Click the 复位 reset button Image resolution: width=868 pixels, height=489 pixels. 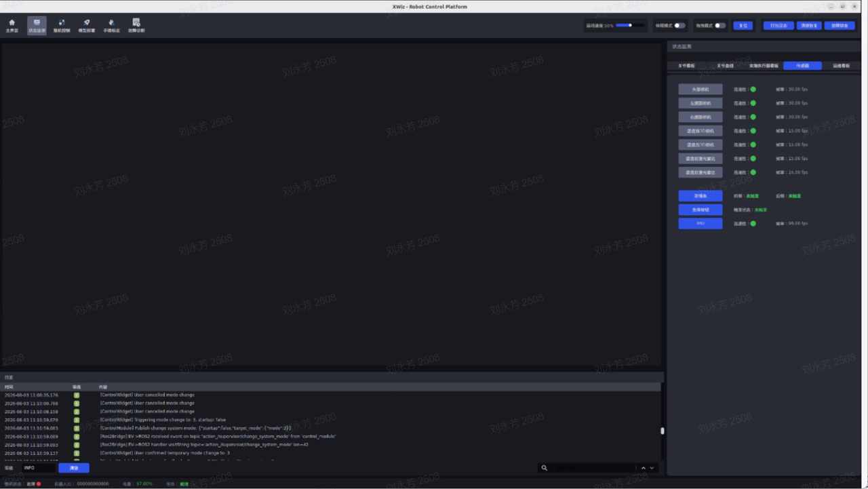point(743,26)
